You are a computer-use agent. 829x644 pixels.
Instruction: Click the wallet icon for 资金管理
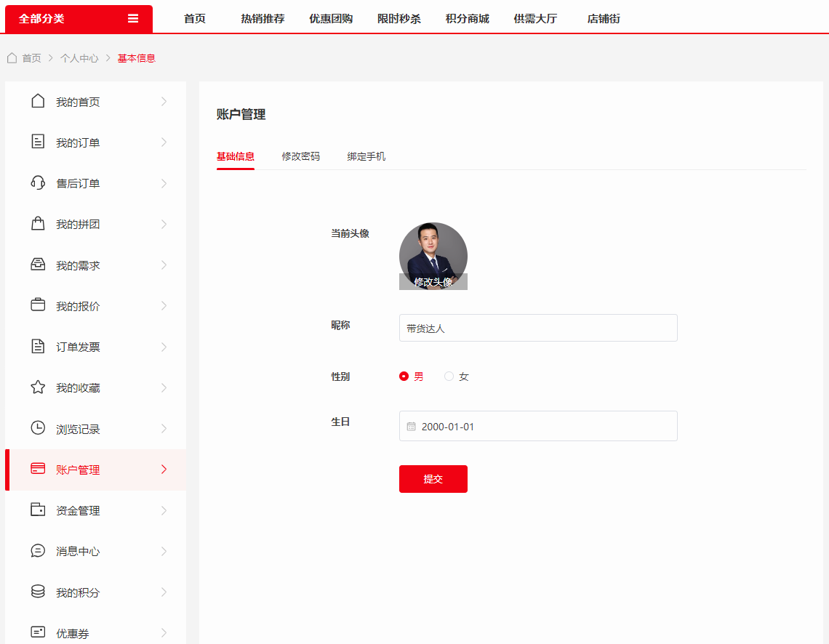38,510
